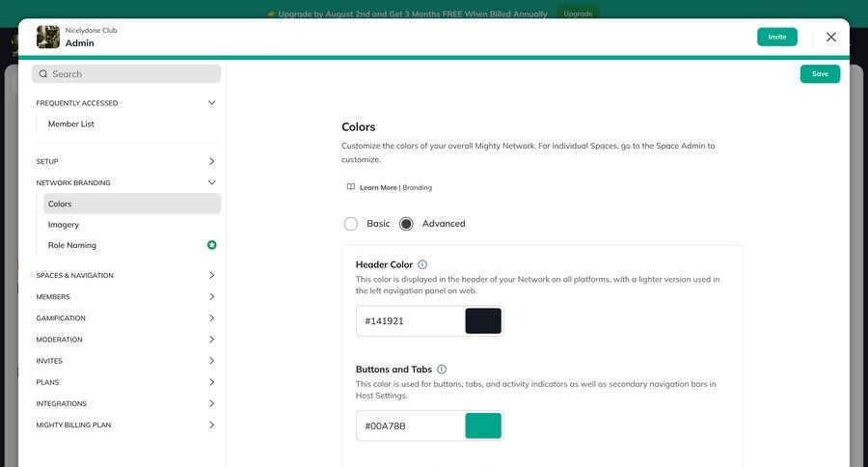The width and height of the screenshot is (868, 467).
Task: Click the Buttons and Tabs hex field #00A78B
Action: tap(411, 426)
